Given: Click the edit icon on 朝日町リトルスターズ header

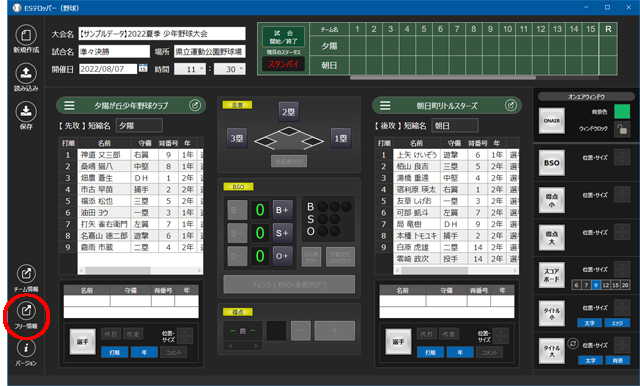Looking at the screenshot, I should (x=511, y=106).
